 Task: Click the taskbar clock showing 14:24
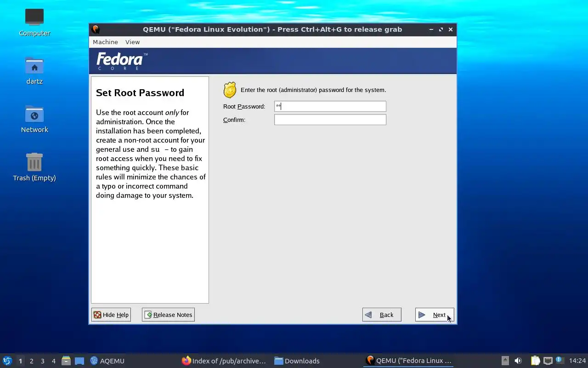pos(577,361)
